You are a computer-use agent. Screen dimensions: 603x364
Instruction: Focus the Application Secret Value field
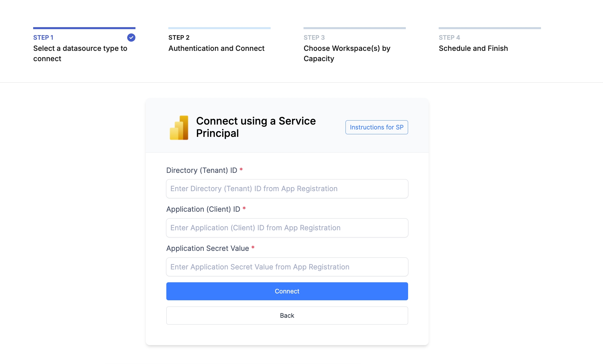(x=287, y=267)
